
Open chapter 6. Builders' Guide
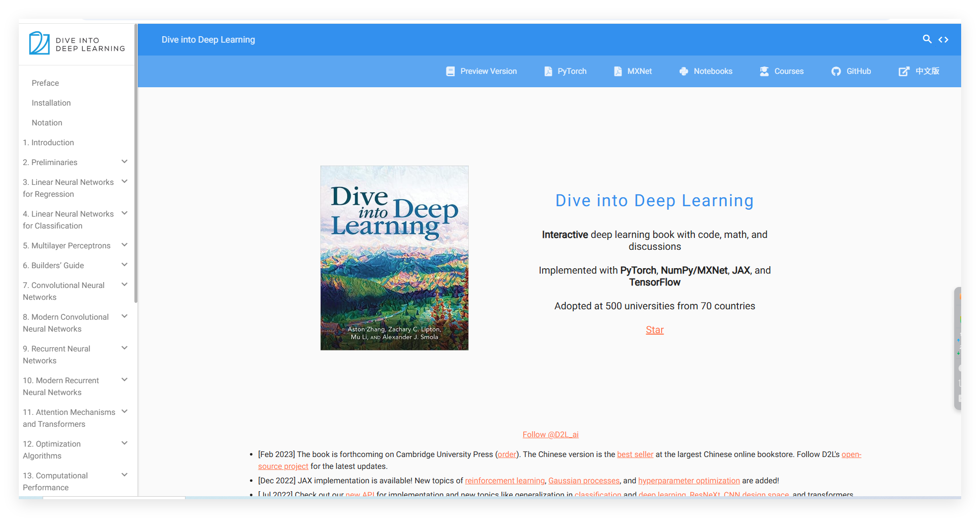pyautogui.click(x=53, y=265)
